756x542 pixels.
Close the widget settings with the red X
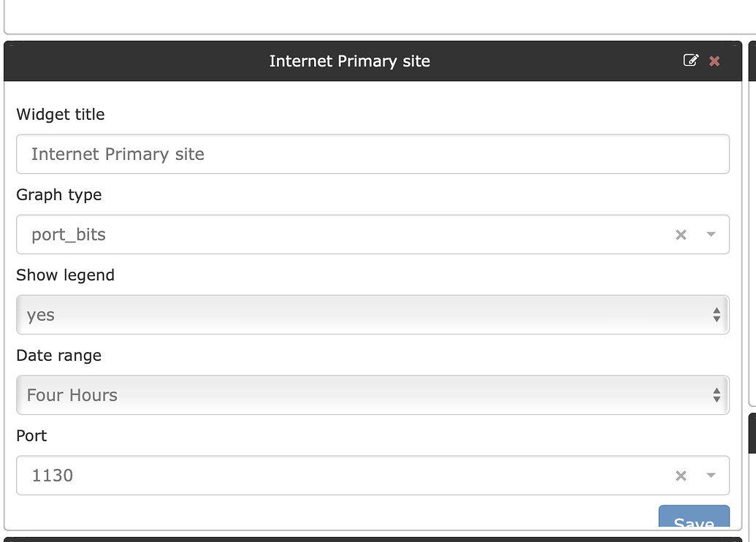pyautogui.click(x=714, y=61)
